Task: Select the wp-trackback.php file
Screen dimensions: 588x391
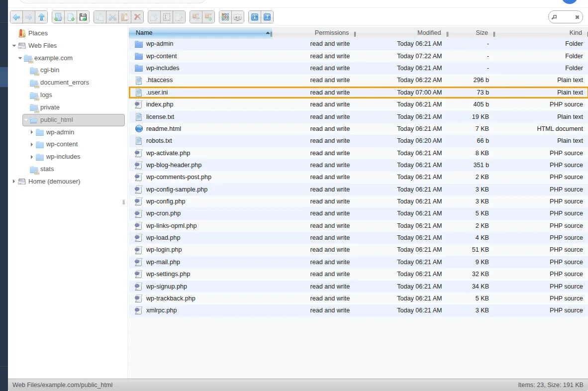Action: pos(358,298)
